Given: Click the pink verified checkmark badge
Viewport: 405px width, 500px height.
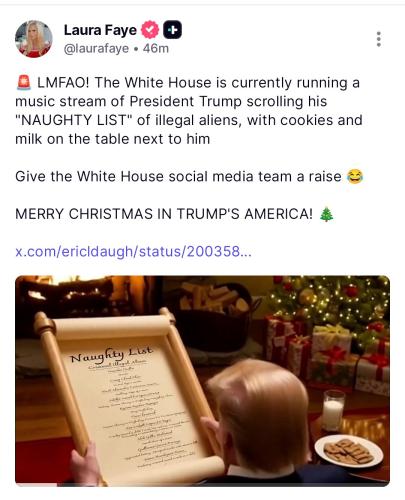Looking at the screenshot, I should tap(150, 30).
